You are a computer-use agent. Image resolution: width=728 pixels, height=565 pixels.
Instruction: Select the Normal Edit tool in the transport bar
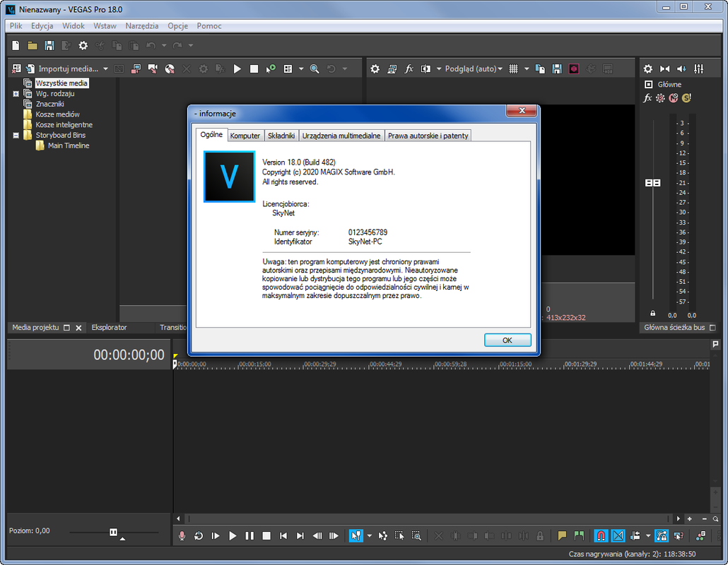(356, 536)
